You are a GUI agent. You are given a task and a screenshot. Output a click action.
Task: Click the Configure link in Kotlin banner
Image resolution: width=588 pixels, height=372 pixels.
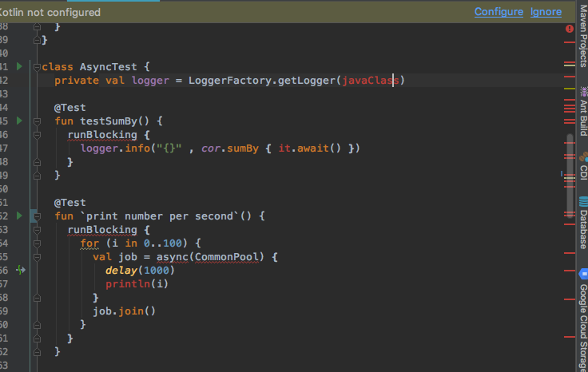pos(499,12)
